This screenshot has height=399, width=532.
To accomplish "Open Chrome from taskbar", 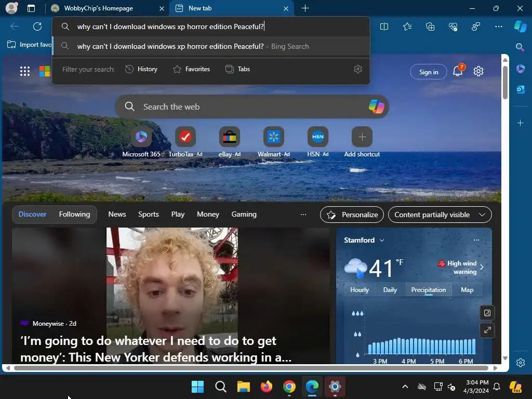I will tap(289, 387).
